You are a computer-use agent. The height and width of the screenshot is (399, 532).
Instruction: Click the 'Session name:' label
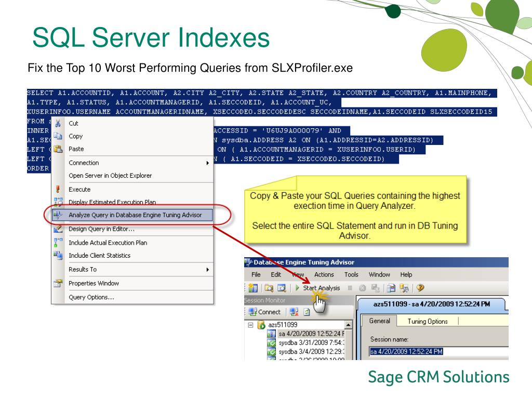pyautogui.click(x=389, y=339)
